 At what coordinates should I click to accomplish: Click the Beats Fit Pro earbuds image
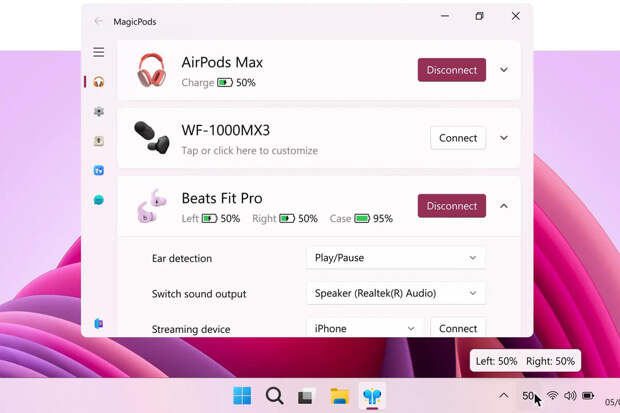click(151, 207)
